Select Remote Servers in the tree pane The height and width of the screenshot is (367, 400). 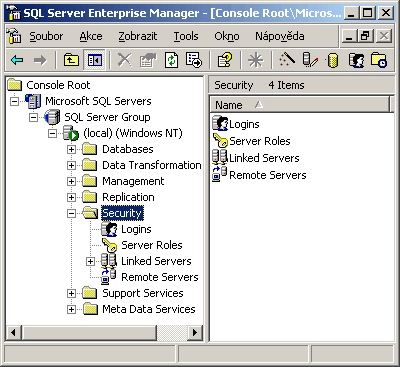click(160, 277)
